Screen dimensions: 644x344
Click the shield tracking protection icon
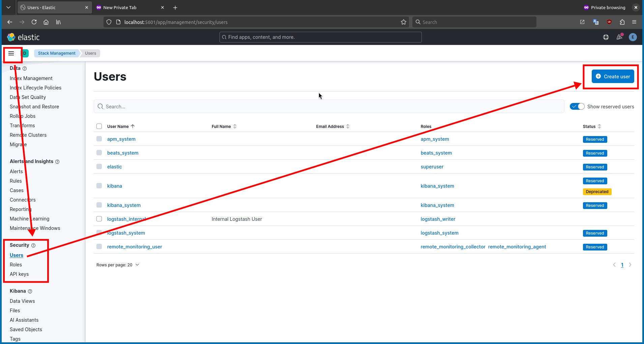tap(109, 22)
